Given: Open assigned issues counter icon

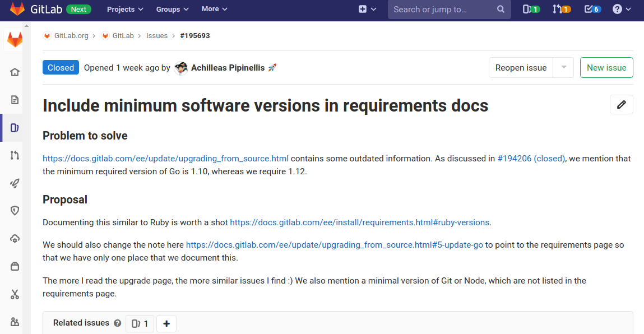Looking at the screenshot, I should [x=531, y=9].
